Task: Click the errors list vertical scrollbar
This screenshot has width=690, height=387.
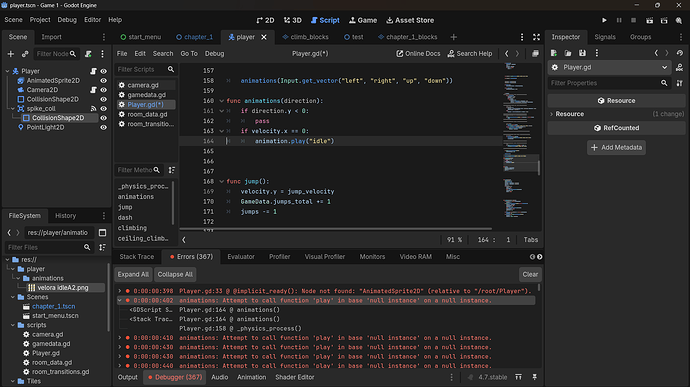Action: [x=539, y=287]
